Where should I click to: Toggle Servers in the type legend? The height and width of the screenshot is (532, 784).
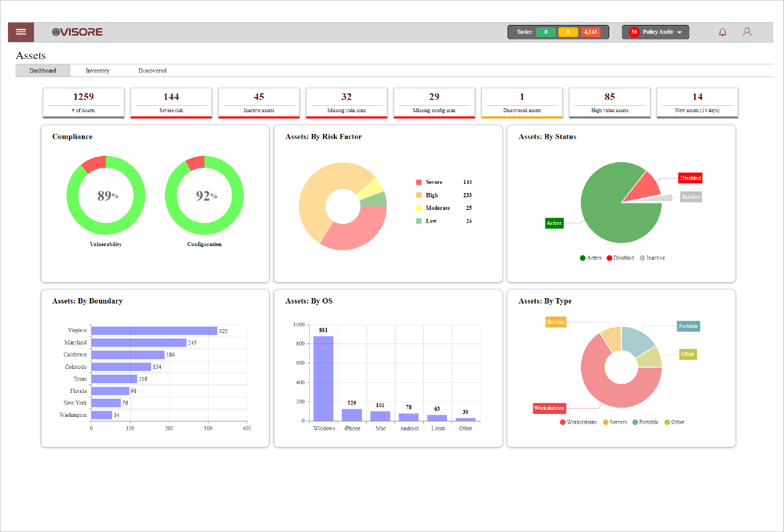(x=615, y=422)
